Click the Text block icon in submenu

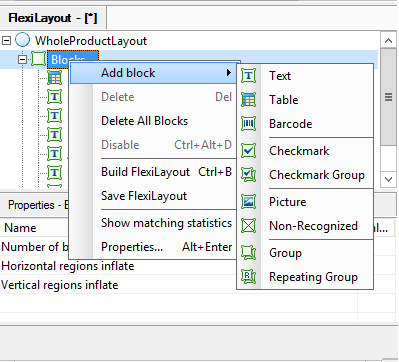248,76
